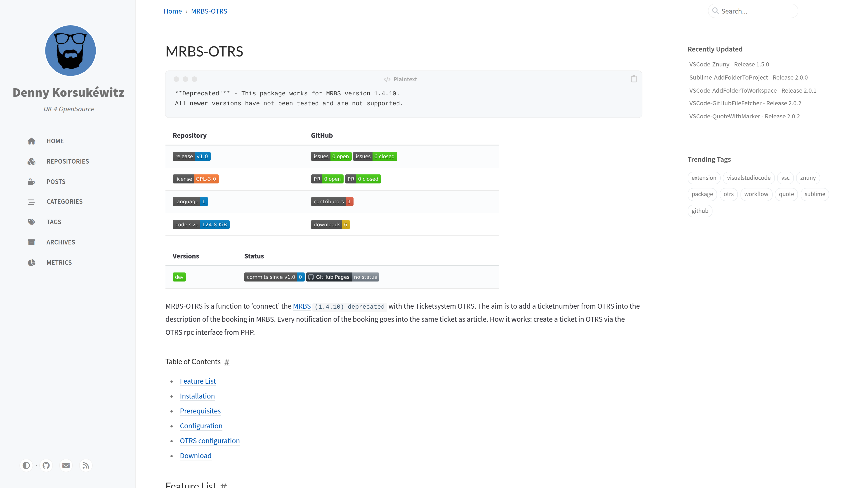Click the issues 0 open badge

pos(331,156)
